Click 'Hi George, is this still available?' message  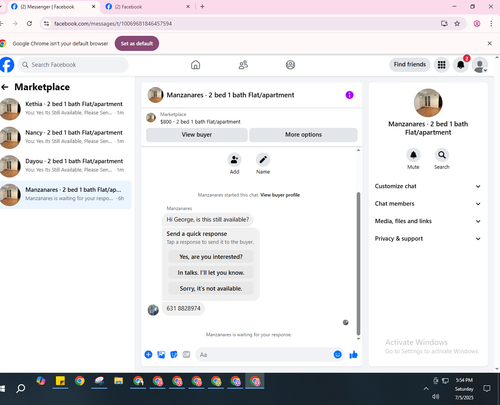[208, 220]
